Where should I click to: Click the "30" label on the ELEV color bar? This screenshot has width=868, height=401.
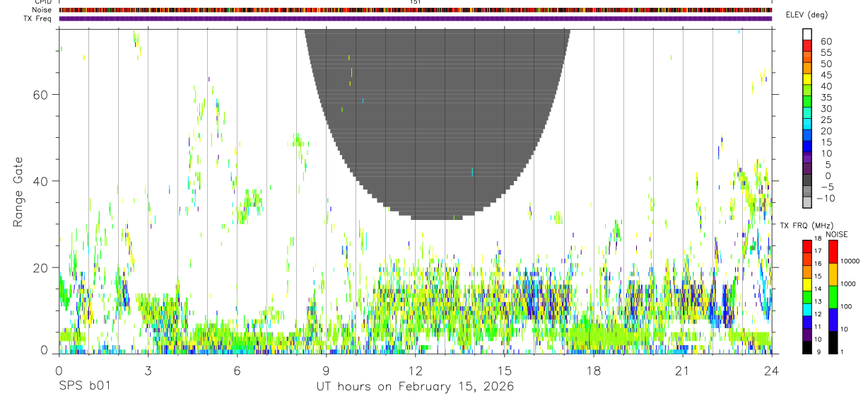point(826,108)
